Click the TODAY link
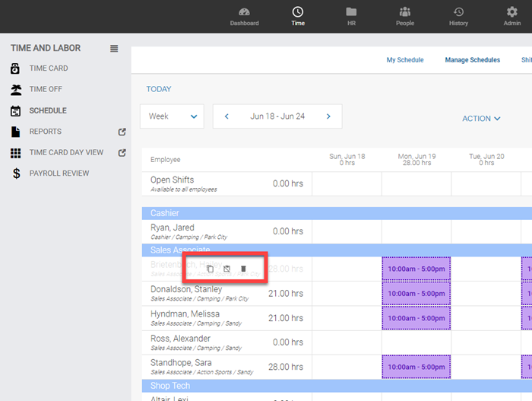The height and width of the screenshot is (401, 532). coord(159,89)
